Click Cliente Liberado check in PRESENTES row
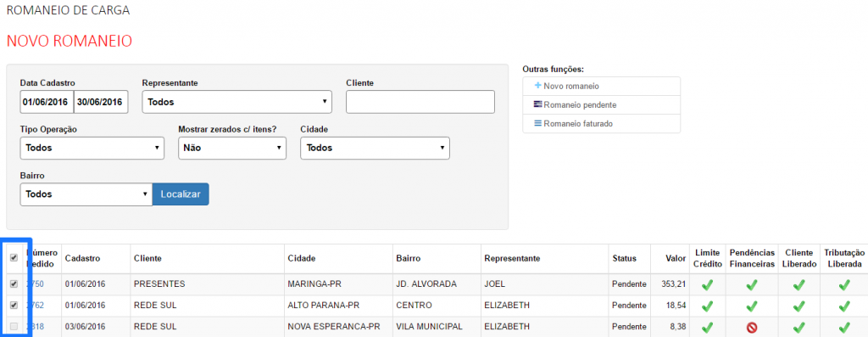 [798, 285]
